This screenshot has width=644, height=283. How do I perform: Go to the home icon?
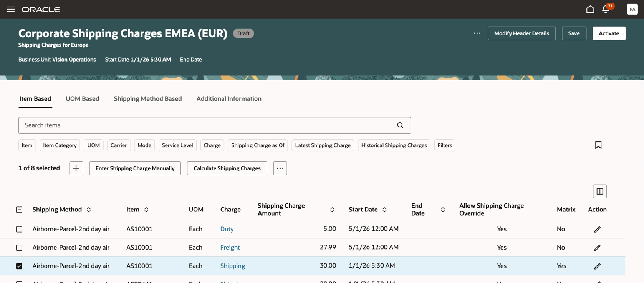(x=590, y=9)
